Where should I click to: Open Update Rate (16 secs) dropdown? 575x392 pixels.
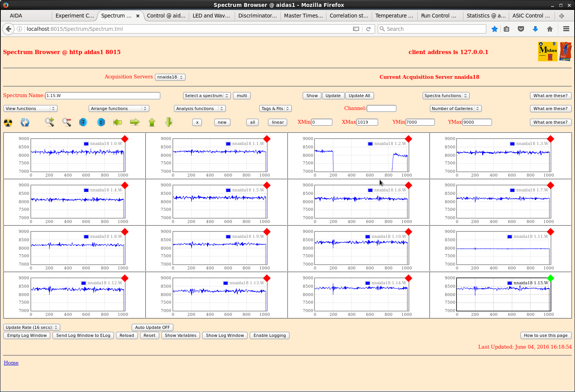click(32, 327)
